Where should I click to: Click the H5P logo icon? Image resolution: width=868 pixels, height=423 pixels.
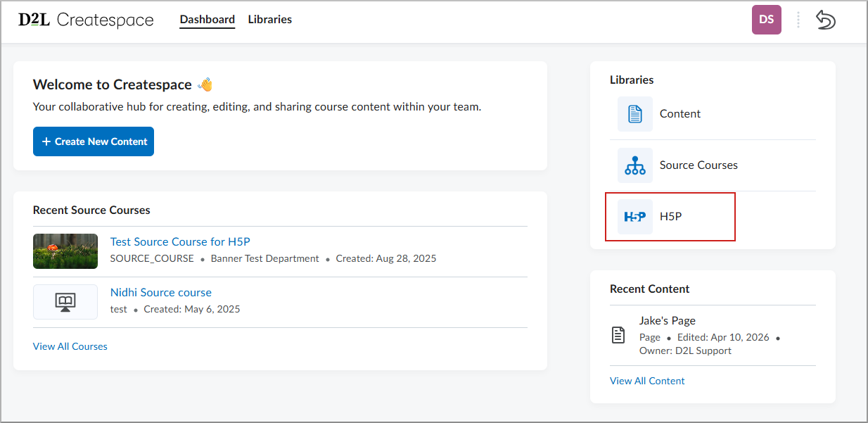(x=635, y=217)
